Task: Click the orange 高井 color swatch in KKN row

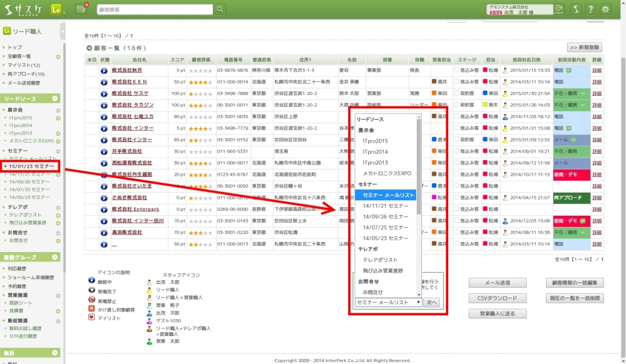Action: (434, 82)
